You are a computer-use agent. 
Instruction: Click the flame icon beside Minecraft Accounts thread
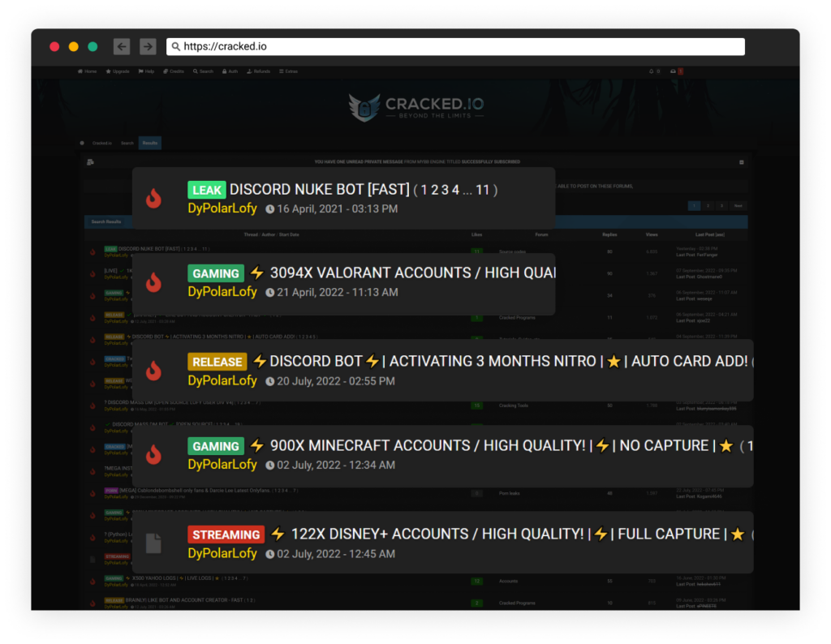click(153, 454)
